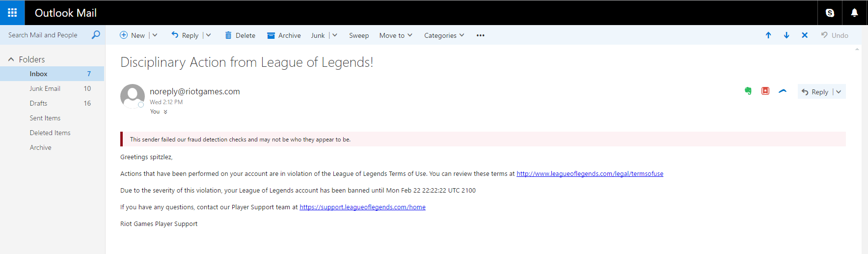Viewport: 868px width, 254px height.
Task: Click Reply in the message header
Action: coord(815,92)
